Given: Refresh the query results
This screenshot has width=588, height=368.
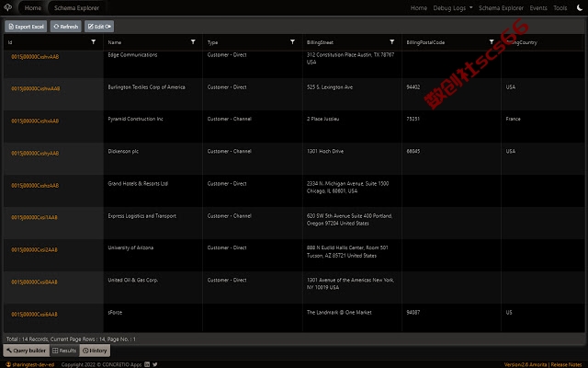Looking at the screenshot, I should (65, 27).
